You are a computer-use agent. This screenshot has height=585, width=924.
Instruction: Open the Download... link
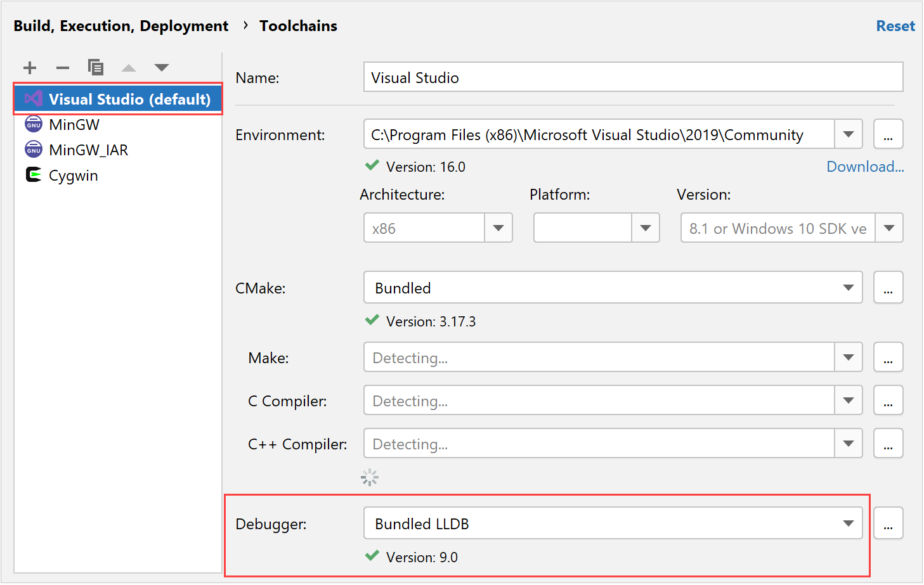tap(865, 167)
